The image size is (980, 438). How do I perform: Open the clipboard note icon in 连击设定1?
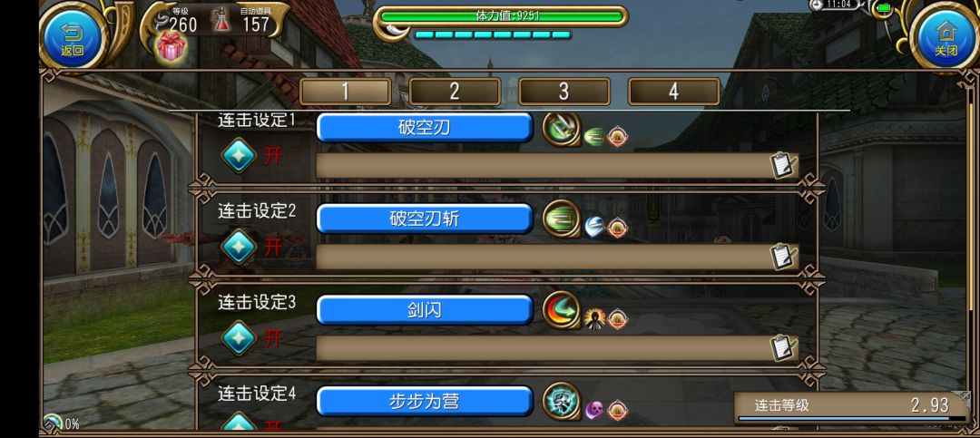pyautogui.click(x=784, y=166)
